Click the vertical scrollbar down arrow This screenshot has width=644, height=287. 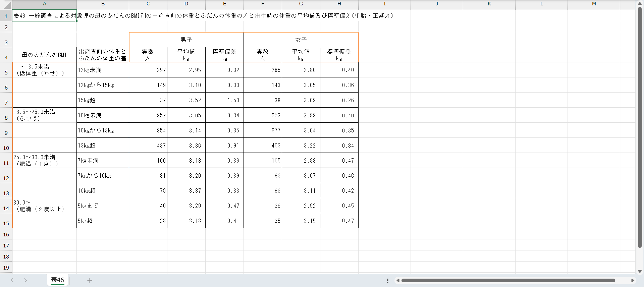click(x=640, y=271)
